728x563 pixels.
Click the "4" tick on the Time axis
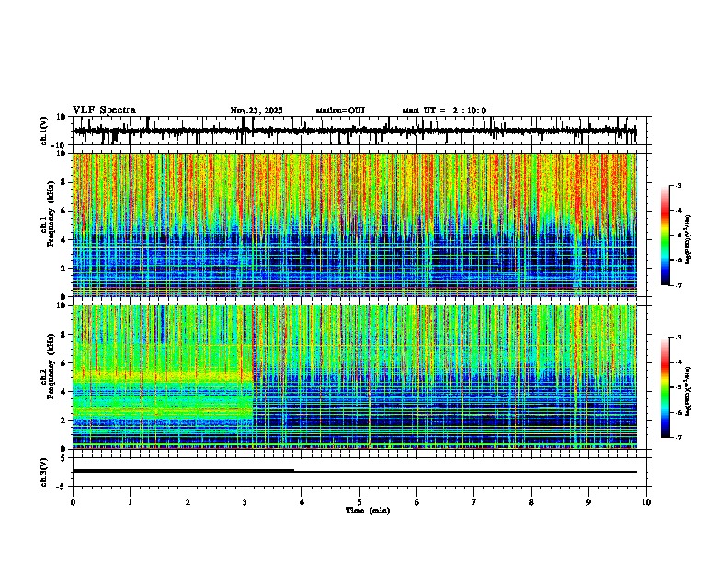302,502
